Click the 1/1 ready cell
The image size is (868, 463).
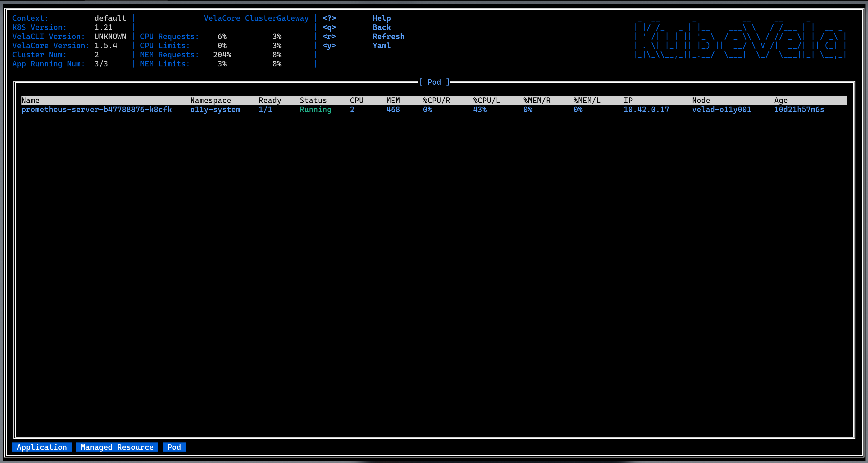265,110
